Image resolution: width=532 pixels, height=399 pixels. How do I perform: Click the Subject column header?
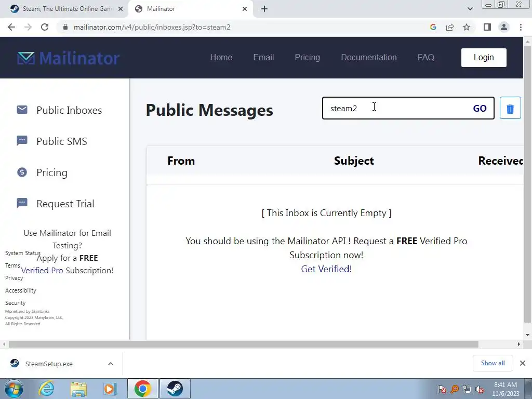(354, 161)
